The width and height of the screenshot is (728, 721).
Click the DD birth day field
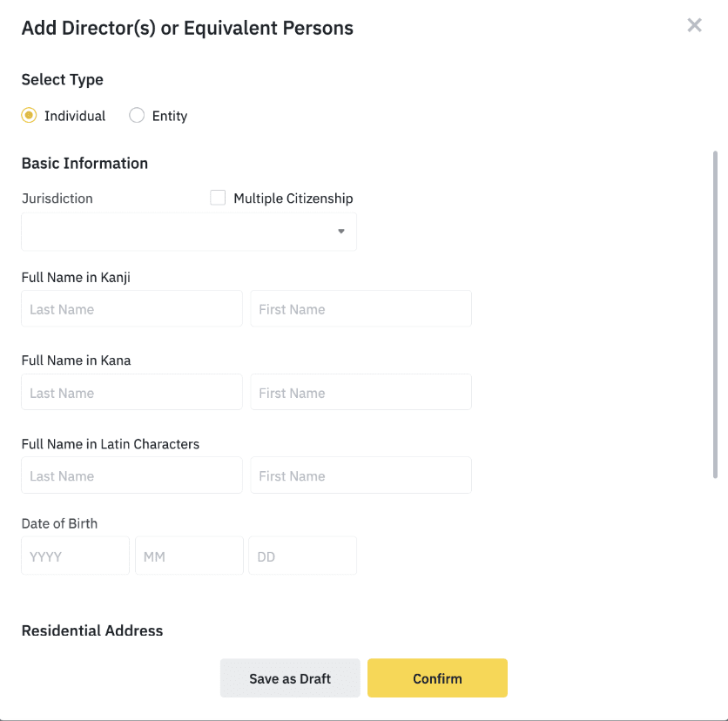pos(303,556)
